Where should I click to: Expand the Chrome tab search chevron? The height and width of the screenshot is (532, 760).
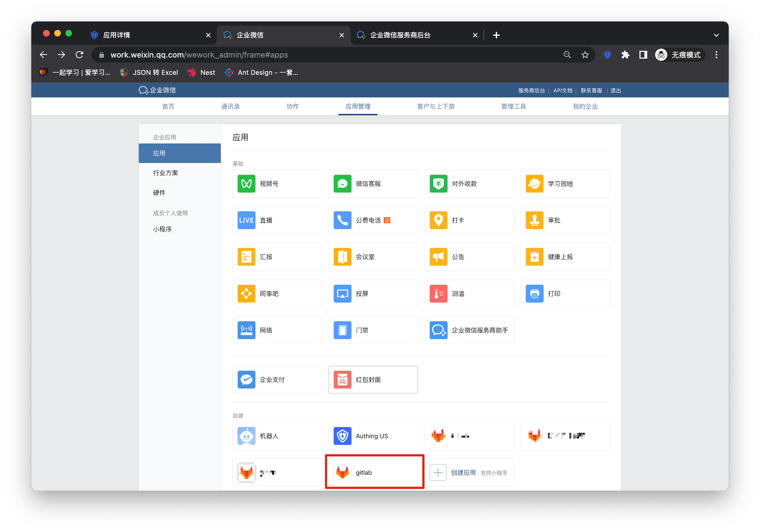[x=716, y=35]
